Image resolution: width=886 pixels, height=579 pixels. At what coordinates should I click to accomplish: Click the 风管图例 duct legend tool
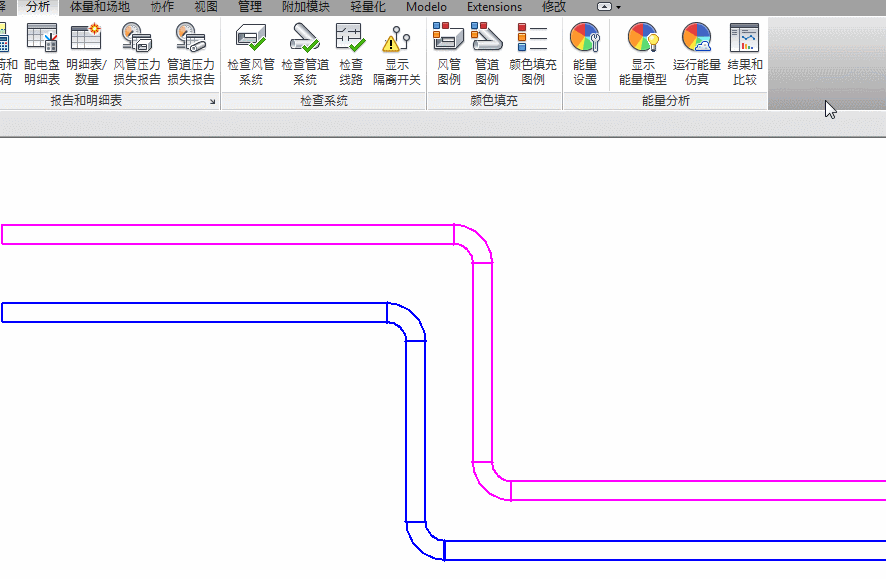(x=449, y=54)
